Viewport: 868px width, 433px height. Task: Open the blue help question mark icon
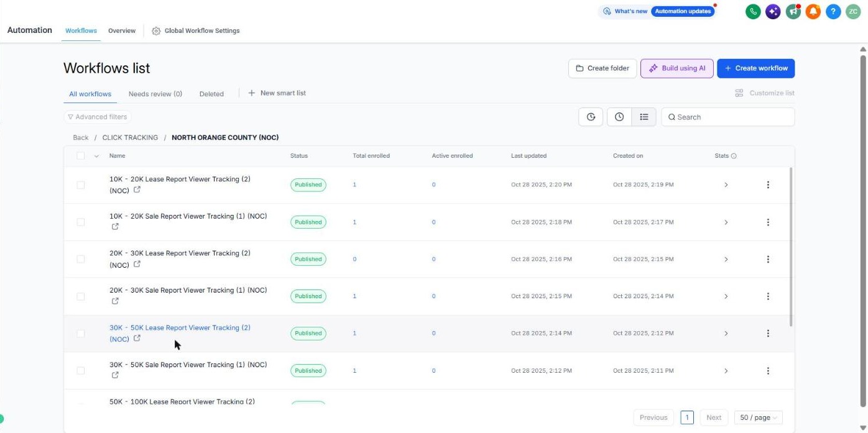[x=833, y=11]
